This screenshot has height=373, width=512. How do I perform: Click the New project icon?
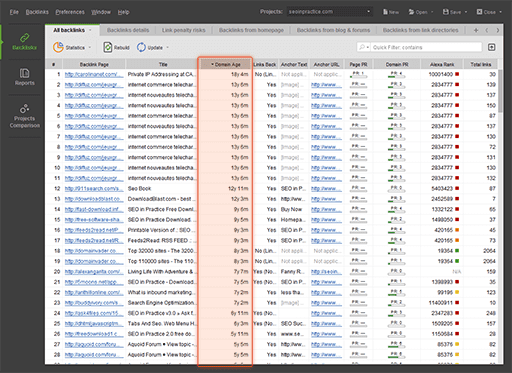385,12
